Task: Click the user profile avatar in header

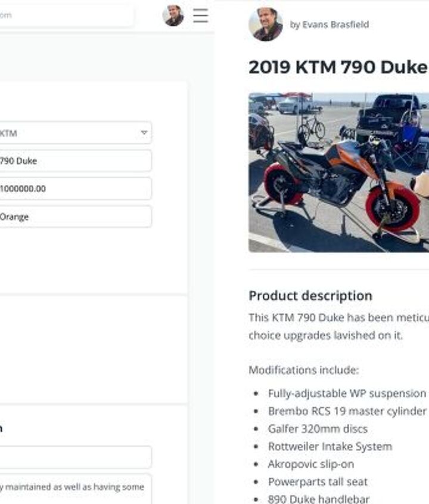Action: (x=173, y=16)
